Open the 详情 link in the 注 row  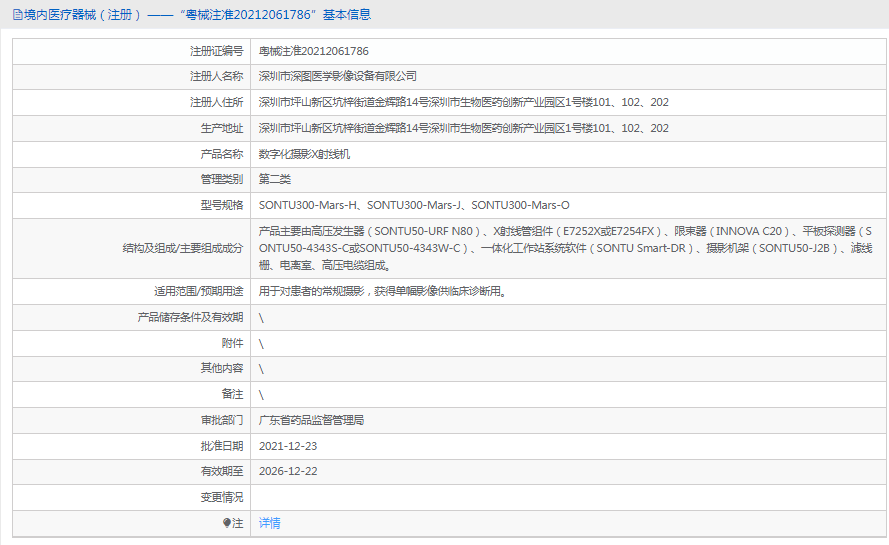269,523
